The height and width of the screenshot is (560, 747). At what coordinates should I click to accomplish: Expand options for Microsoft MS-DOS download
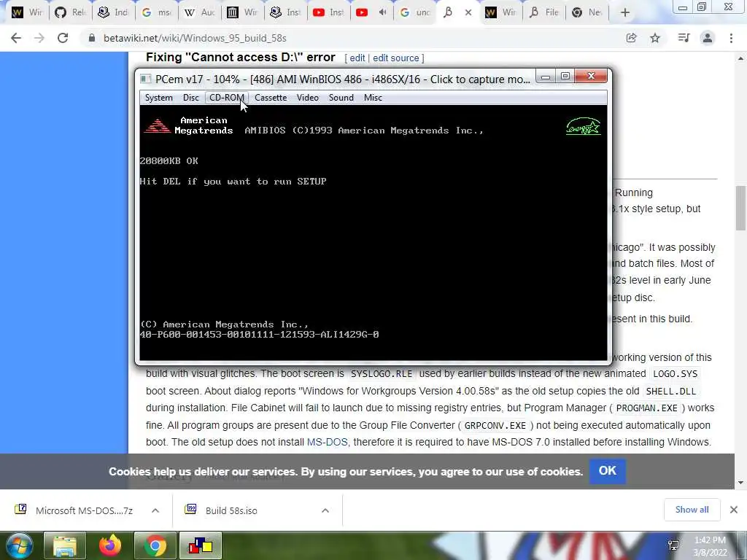155,510
